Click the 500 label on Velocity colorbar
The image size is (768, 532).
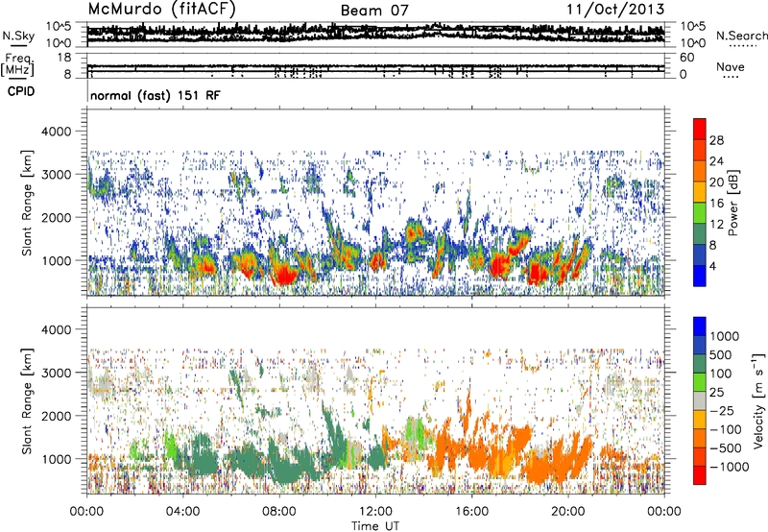(721, 354)
